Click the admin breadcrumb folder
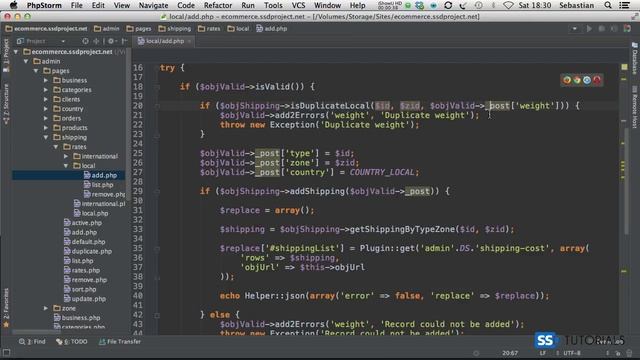Image resolution: width=640 pixels, height=360 pixels. click(x=107, y=29)
